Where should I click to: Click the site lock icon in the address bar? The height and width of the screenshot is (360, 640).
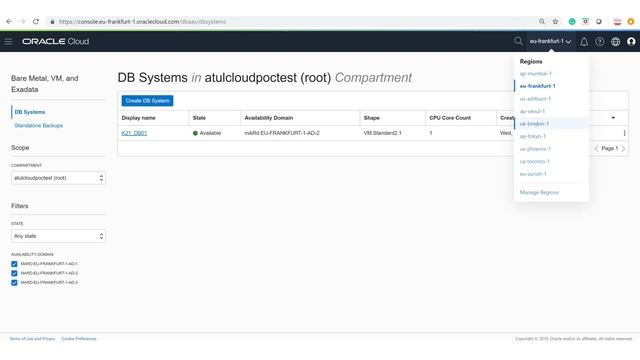[x=52, y=22]
